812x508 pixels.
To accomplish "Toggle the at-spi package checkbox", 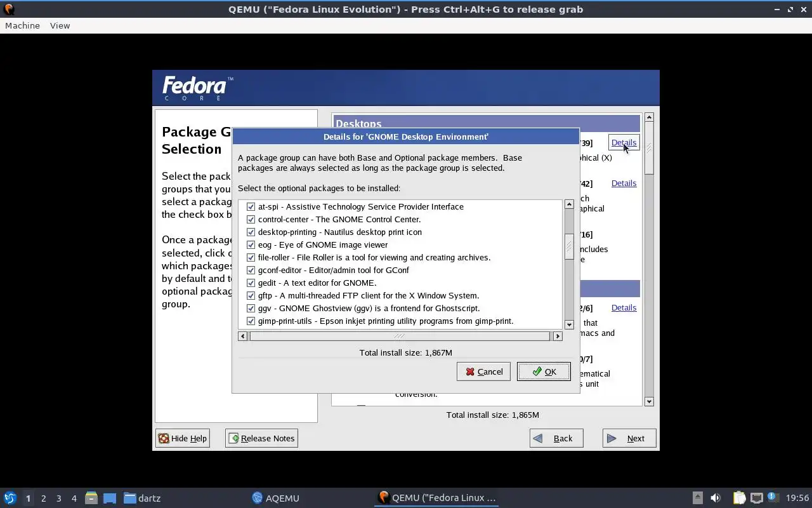I will coord(251,206).
